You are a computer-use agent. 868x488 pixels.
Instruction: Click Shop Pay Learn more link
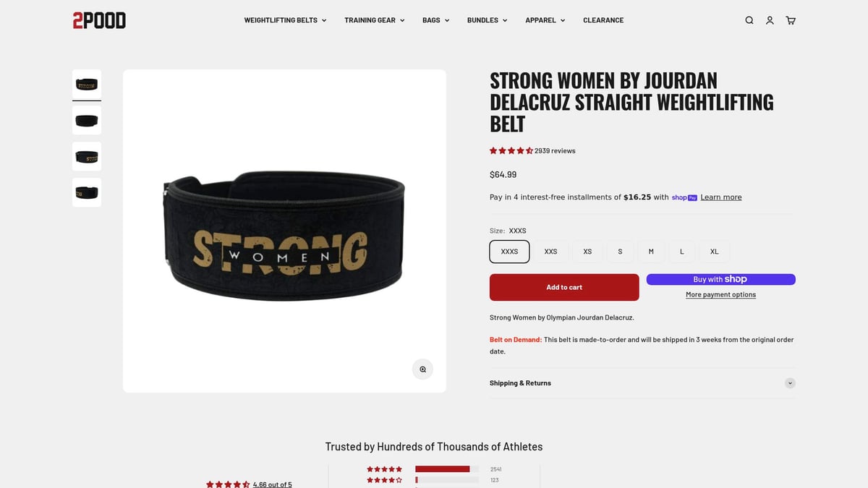[720, 197]
